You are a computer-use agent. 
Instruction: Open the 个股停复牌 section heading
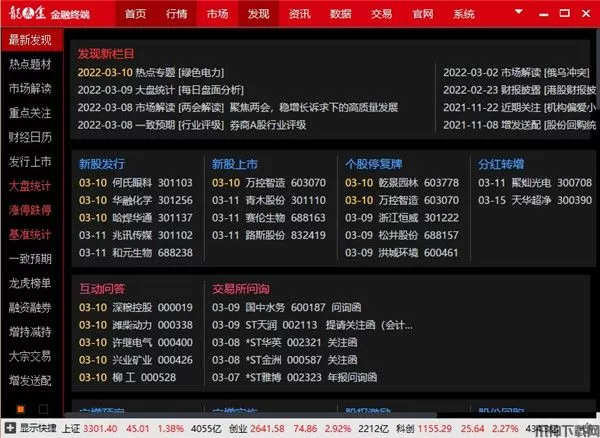pyautogui.click(x=373, y=164)
